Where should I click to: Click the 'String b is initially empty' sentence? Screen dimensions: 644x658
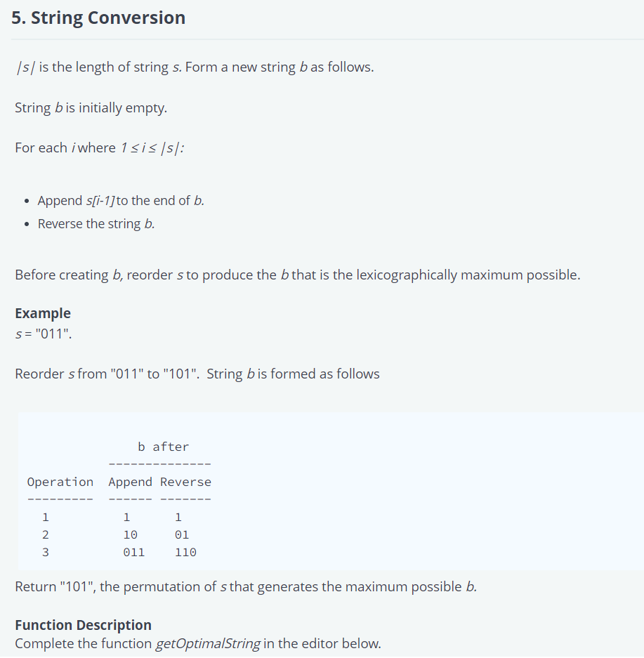91,107
